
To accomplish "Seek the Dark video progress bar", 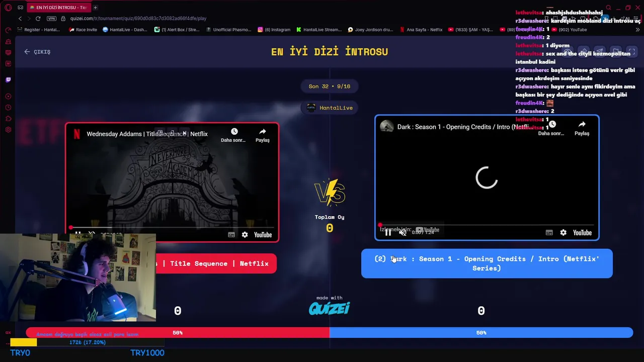I will click(487, 225).
